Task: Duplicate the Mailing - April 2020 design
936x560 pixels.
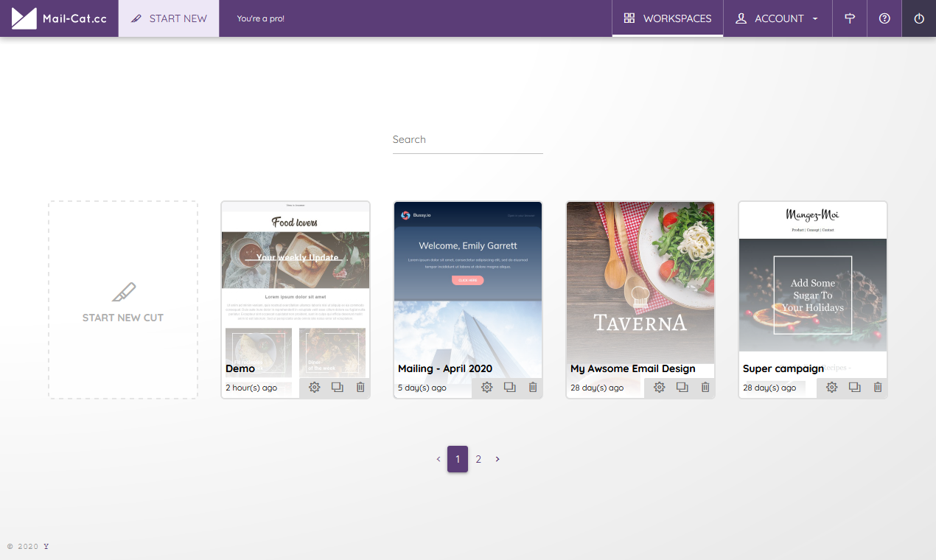Action: point(509,387)
